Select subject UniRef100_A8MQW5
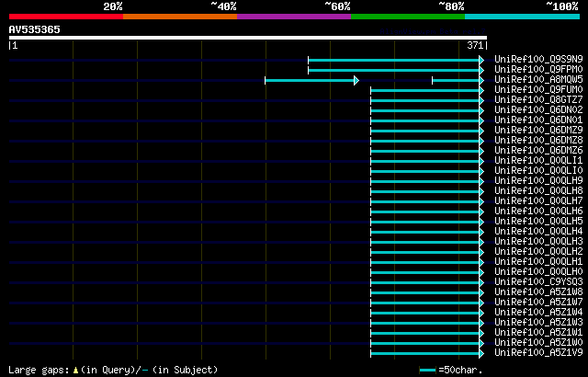This screenshot has height=377, width=588. click(538, 79)
